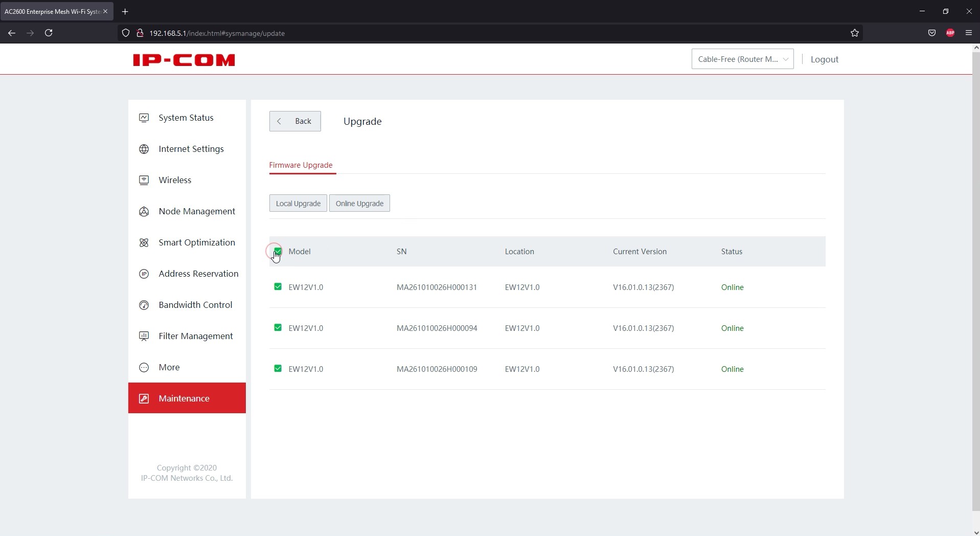The width and height of the screenshot is (980, 536).
Task: Open Filter Management menu item
Action: tap(187, 336)
